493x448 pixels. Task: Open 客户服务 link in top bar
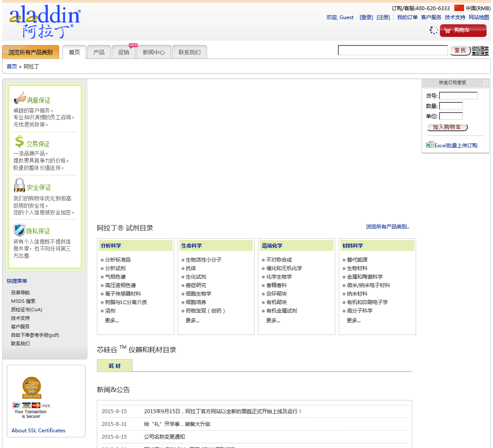(431, 17)
